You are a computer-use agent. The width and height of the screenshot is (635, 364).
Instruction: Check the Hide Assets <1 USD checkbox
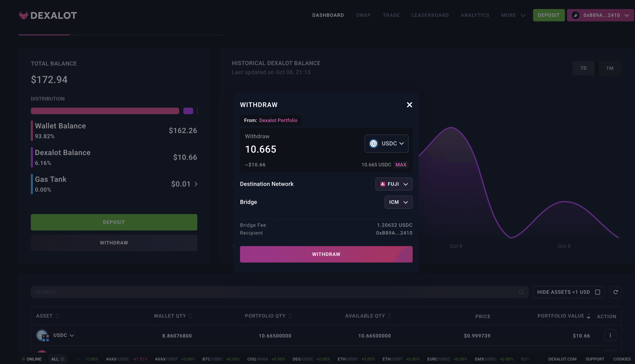pos(597,292)
